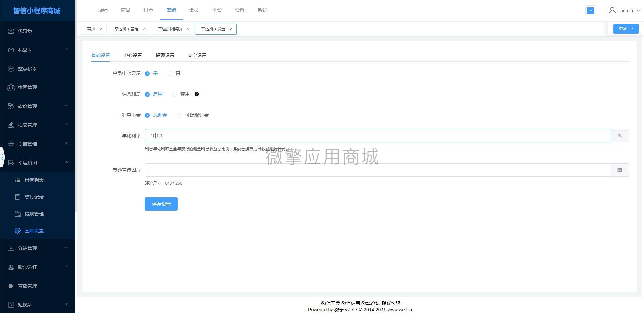Click the 礼品卡 gift card icon

11,50
